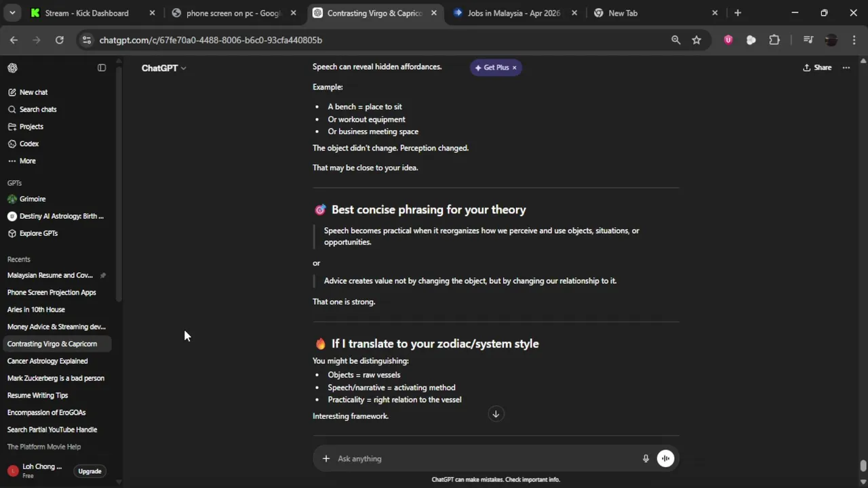Open the Cancer Astrology Explained chat
Screen dimensions: 868x488
(x=47, y=361)
